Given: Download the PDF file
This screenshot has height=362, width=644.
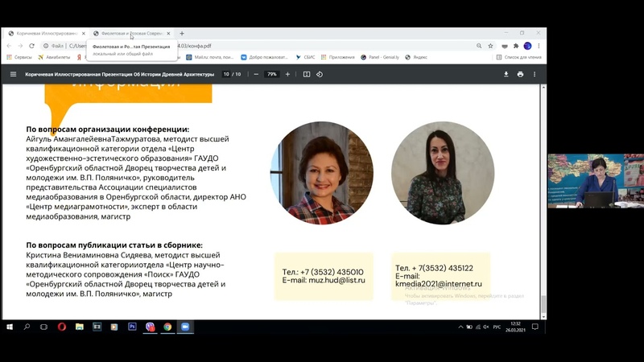Looking at the screenshot, I should 506,74.
